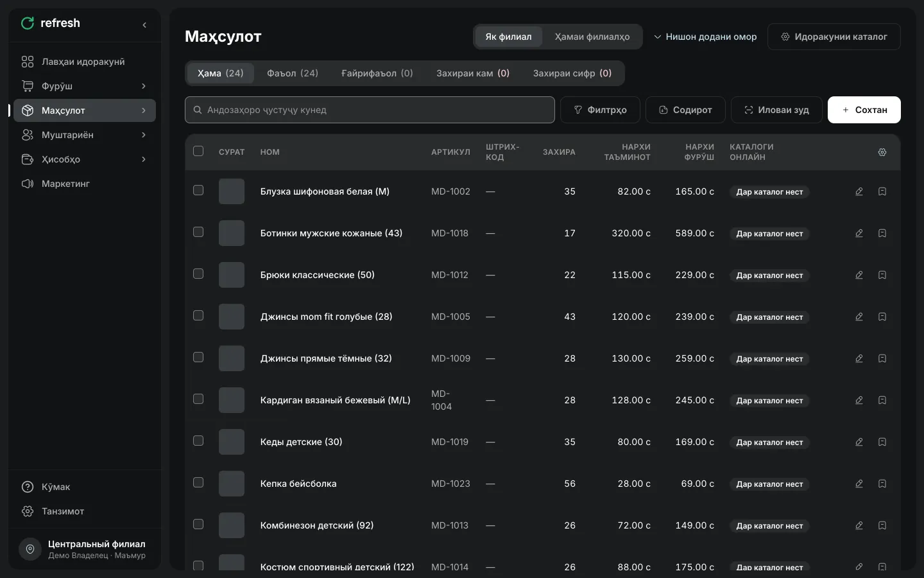Tick the Кепка бейсболка row checkbox

pos(198,482)
